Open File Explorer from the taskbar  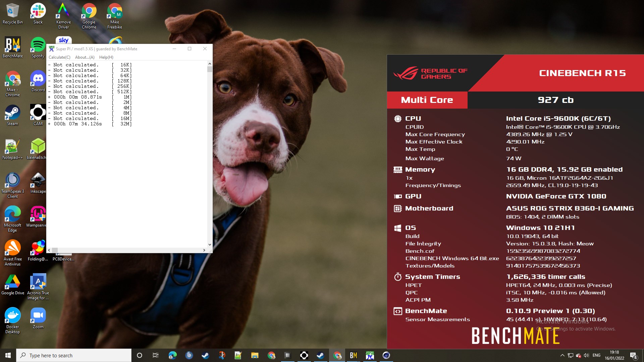tap(255, 355)
